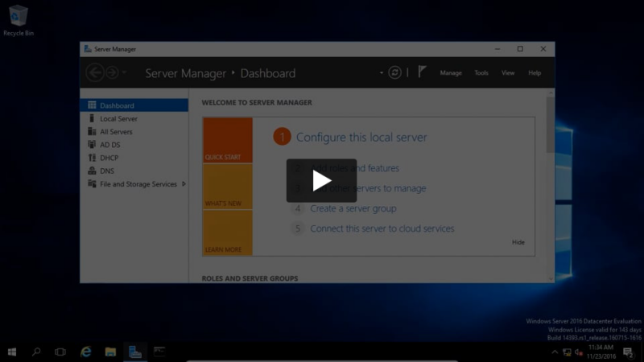Image resolution: width=644 pixels, height=362 pixels.
Task: Click the Server Manager back arrow
Action: [95, 73]
